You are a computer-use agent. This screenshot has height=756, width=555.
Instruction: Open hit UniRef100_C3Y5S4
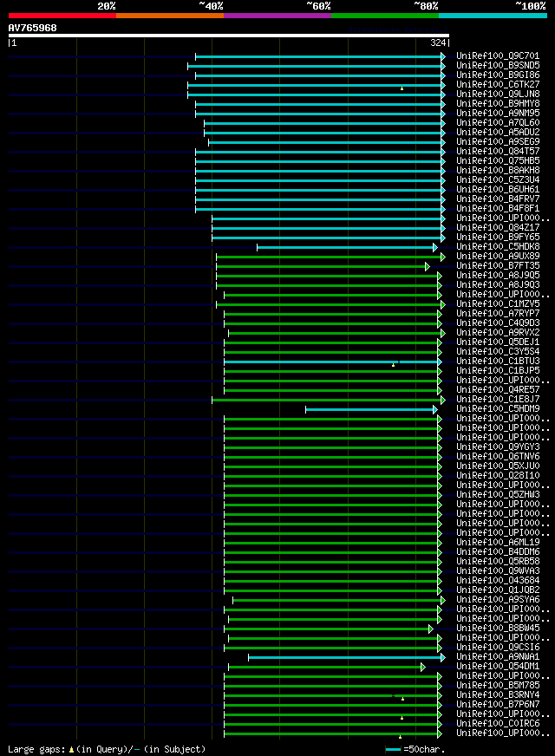[498, 352]
